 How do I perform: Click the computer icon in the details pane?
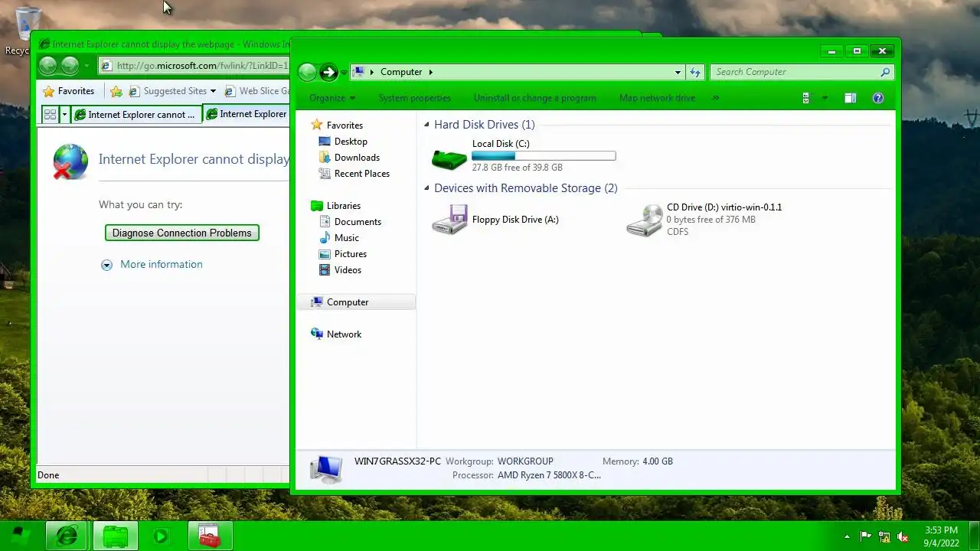click(325, 469)
